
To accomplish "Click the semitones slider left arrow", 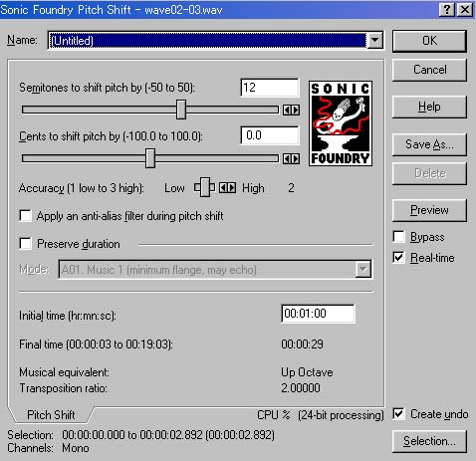I will 287,110.
